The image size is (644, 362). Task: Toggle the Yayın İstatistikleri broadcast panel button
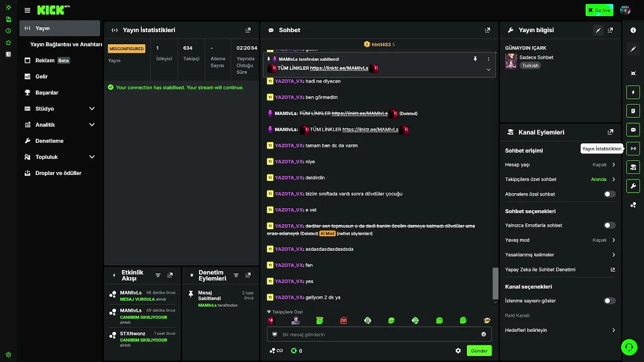633,148
